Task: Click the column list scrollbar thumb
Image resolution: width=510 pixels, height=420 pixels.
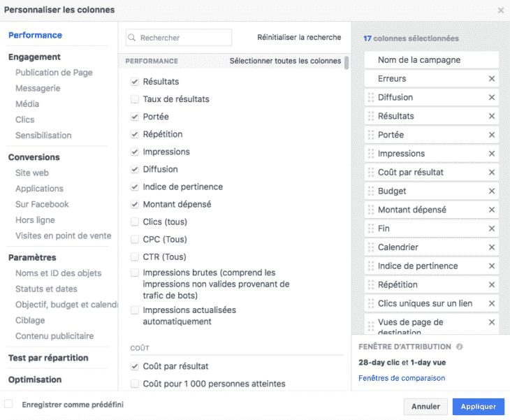Action: (x=347, y=63)
